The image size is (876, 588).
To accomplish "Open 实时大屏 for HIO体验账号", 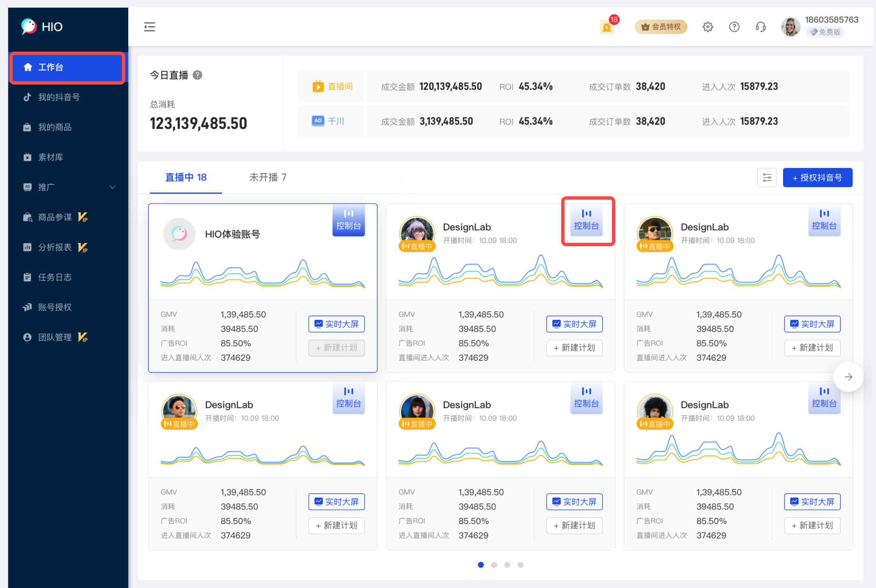I will [x=336, y=324].
